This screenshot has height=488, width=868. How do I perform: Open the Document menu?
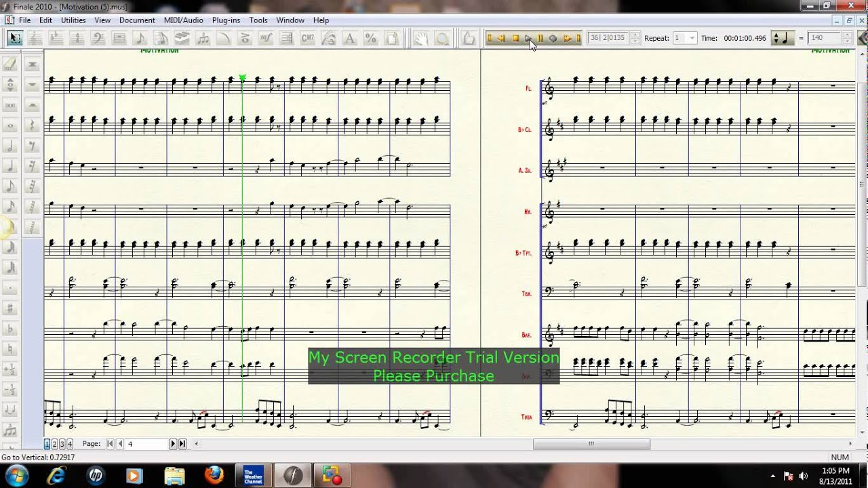(137, 20)
